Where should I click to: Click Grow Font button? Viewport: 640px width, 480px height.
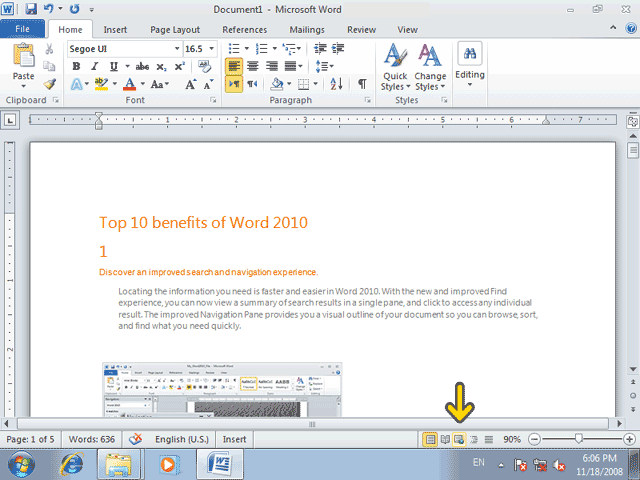191,84
